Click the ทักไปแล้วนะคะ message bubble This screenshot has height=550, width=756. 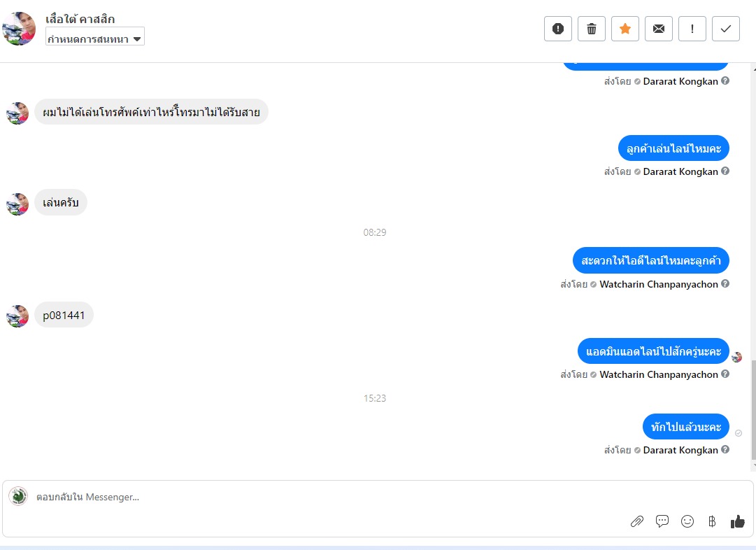pos(685,426)
